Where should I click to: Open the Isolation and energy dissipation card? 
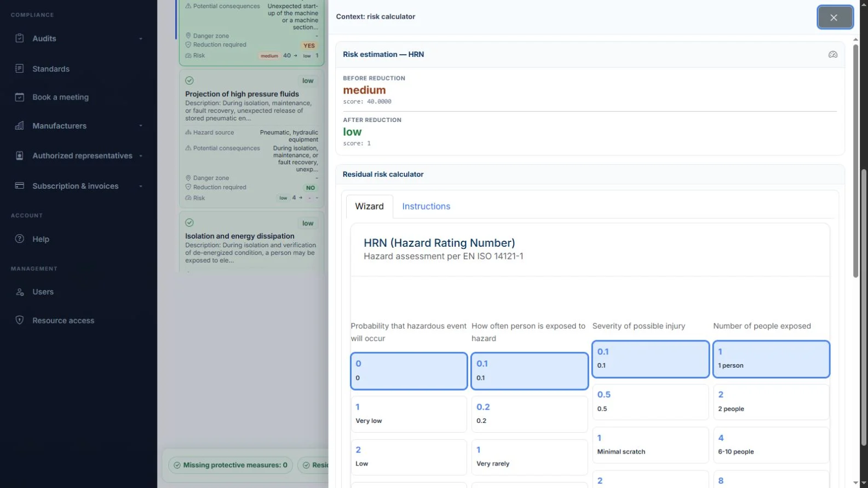point(252,242)
